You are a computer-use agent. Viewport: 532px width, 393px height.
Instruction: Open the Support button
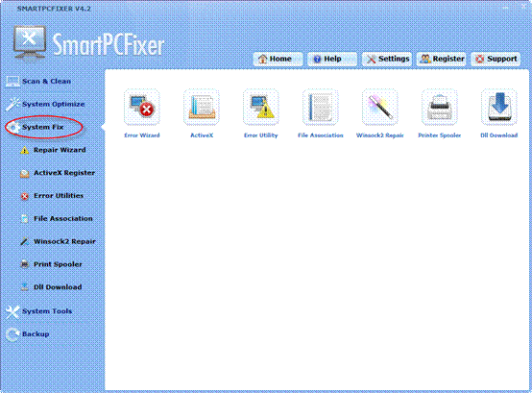(x=496, y=59)
